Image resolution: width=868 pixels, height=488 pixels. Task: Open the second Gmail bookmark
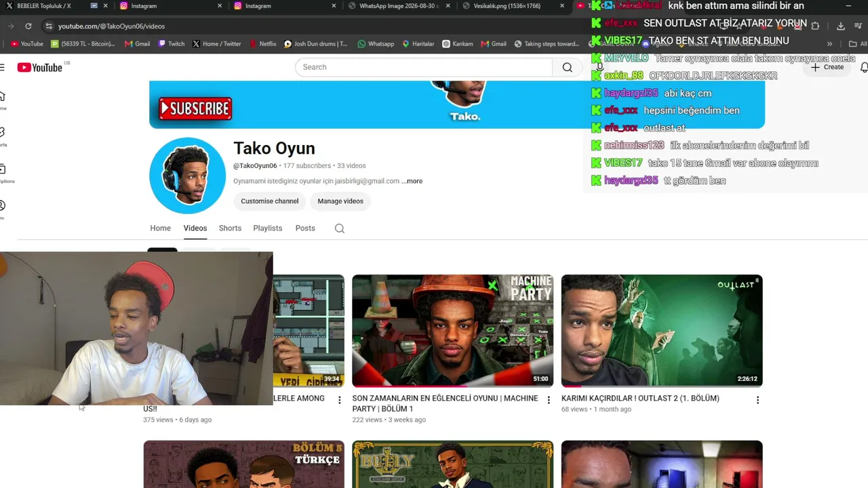click(494, 44)
